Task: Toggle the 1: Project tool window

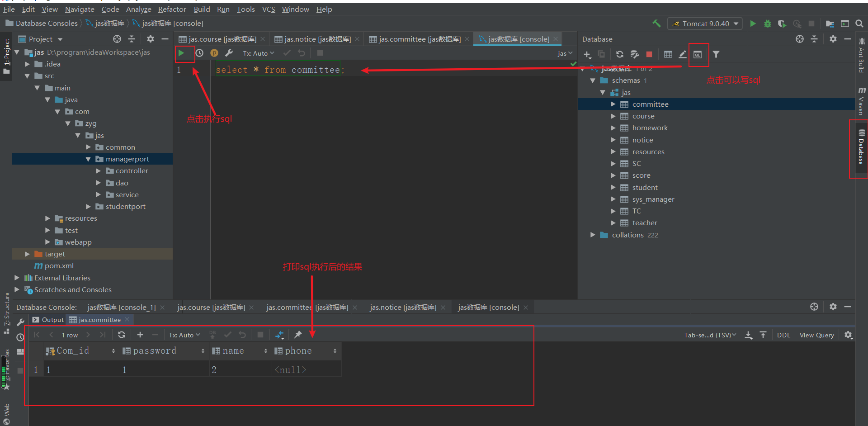Action: (6, 57)
